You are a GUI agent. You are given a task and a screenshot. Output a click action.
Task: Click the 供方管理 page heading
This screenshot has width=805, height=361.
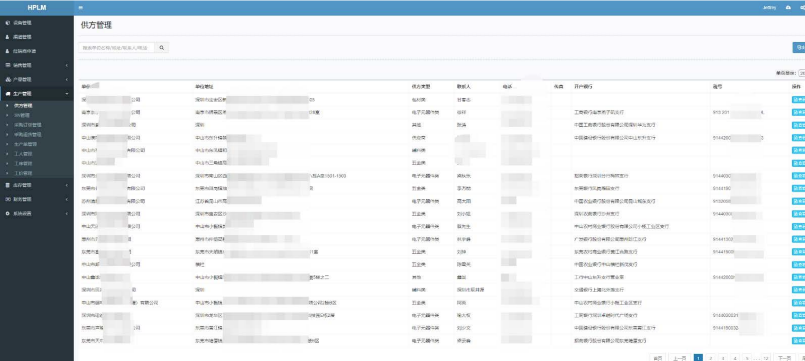tap(97, 25)
